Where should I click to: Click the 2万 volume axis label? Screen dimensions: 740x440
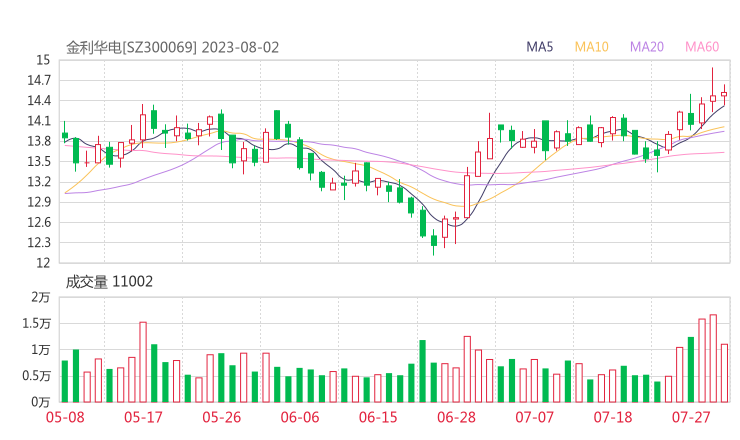41,297
